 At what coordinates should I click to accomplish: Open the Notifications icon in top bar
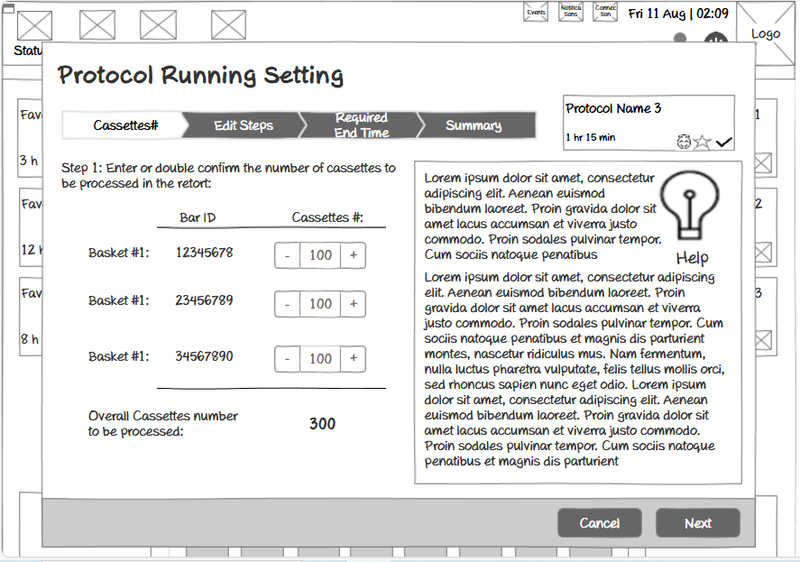pyautogui.click(x=570, y=12)
